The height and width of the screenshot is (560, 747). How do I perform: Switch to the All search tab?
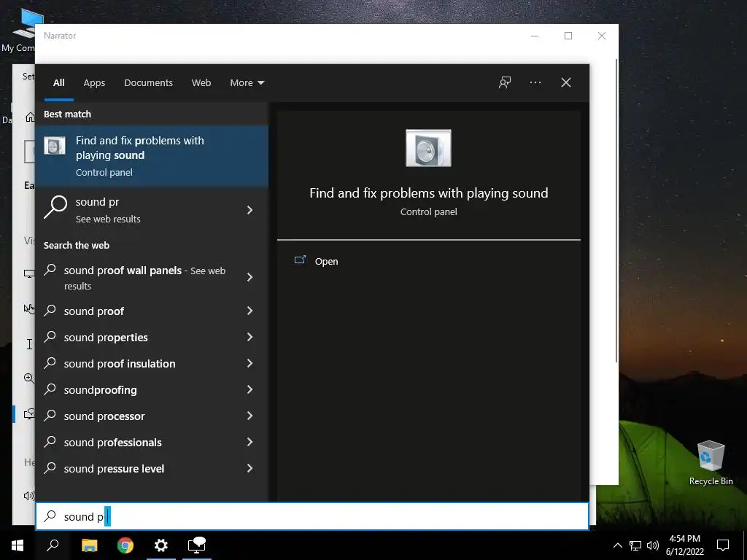[x=59, y=82]
